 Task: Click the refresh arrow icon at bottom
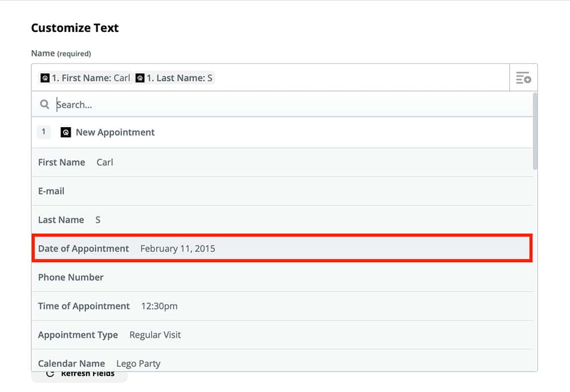click(x=50, y=374)
